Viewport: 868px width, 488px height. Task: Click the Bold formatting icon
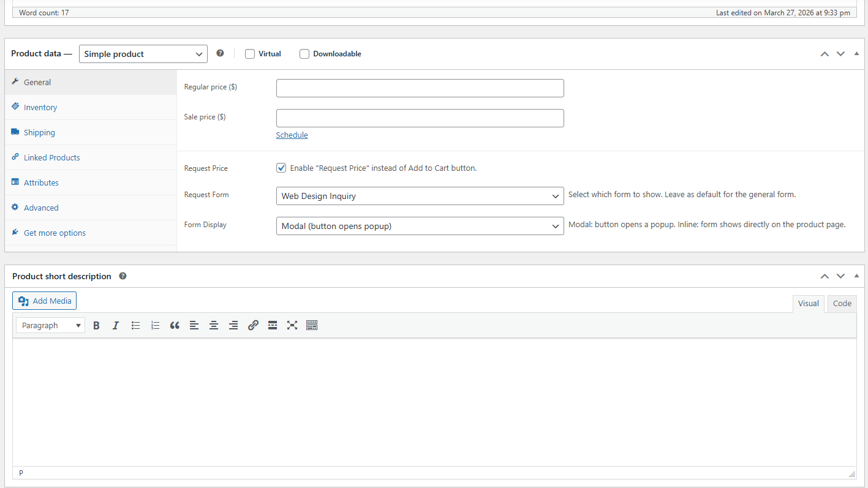point(96,326)
